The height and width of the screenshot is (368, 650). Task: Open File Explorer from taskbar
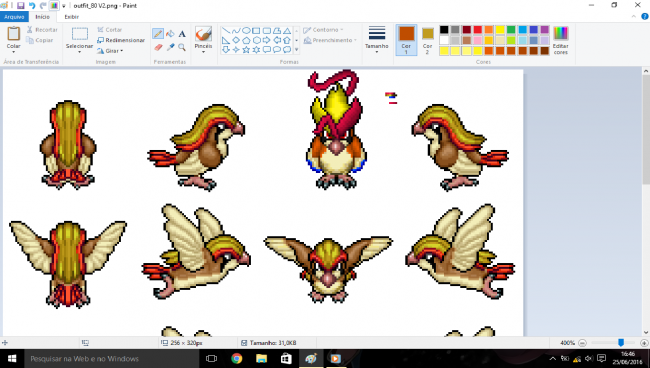(x=261, y=358)
